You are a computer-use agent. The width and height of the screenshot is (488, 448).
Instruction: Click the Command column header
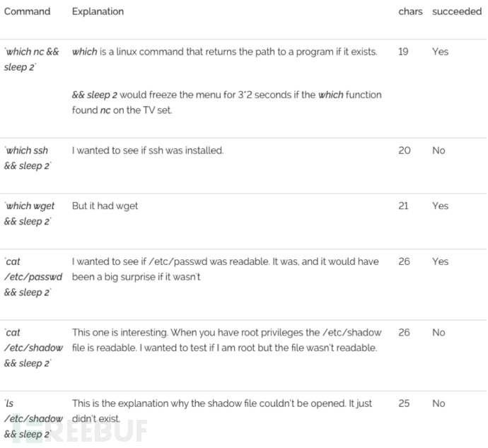tap(27, 11)
